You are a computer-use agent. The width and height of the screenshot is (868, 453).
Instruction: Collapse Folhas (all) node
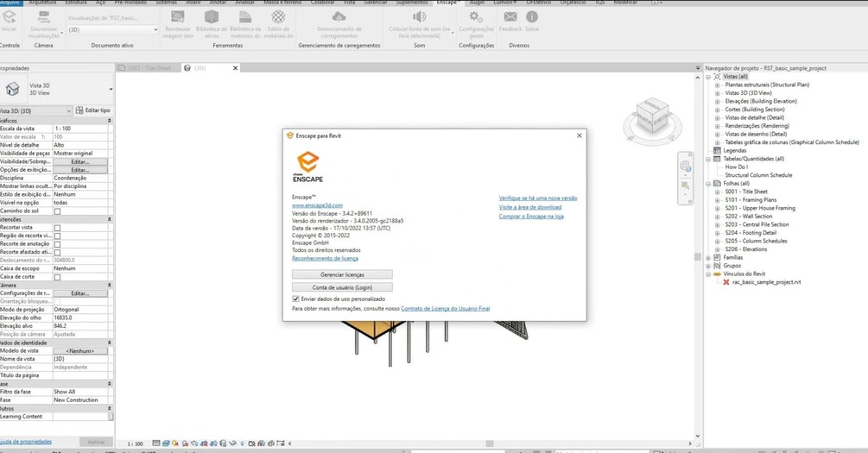click(708, 184)
